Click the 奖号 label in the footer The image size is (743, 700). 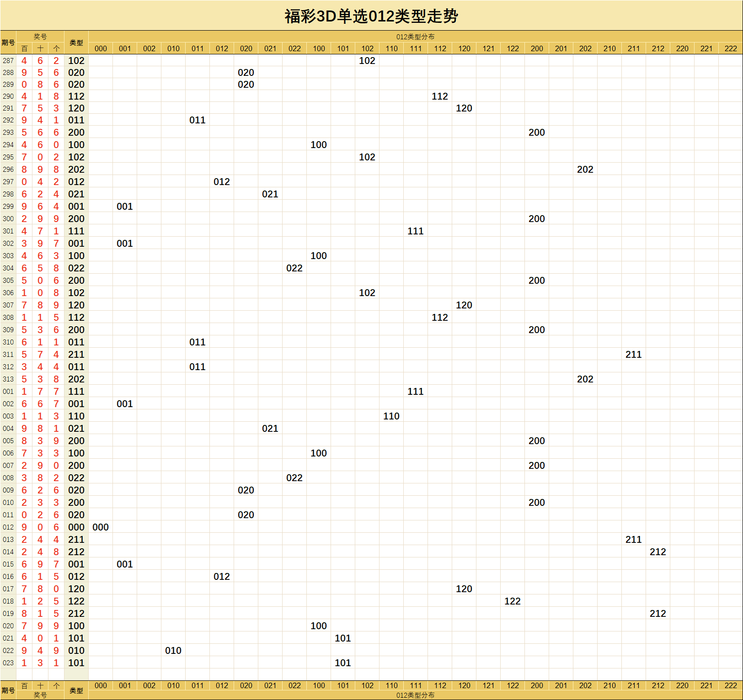(40, 695)
